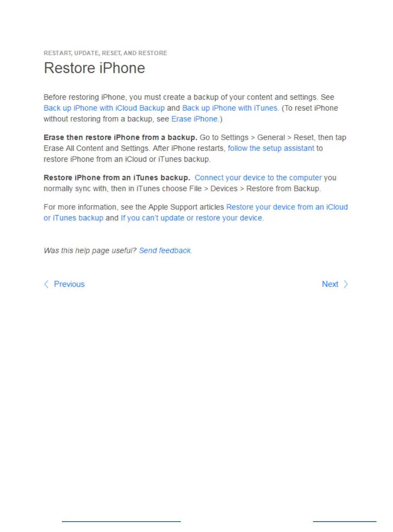Viewport: 393px width, 532px height.
Task: Click the short blue footer line at right
Action: [345, 522]
